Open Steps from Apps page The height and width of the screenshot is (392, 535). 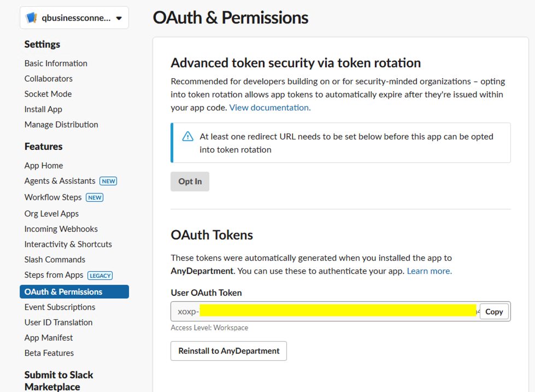coord(54,275)
